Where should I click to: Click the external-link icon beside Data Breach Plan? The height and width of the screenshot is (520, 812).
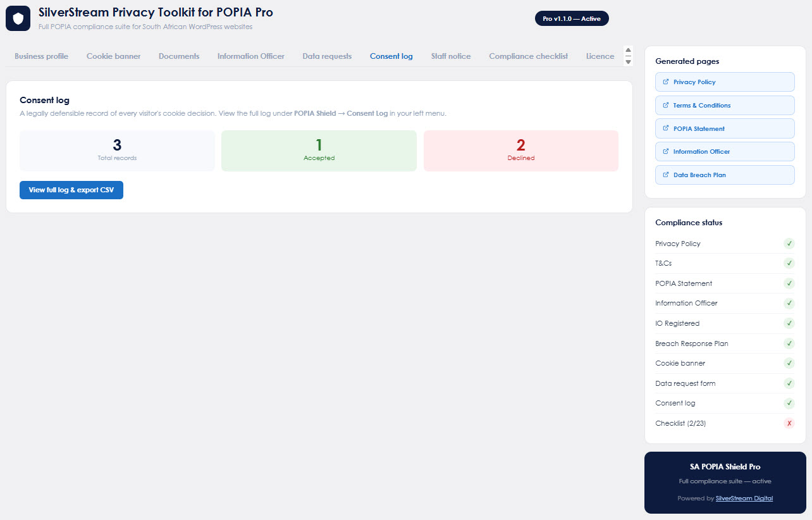[x=665, y=175]
